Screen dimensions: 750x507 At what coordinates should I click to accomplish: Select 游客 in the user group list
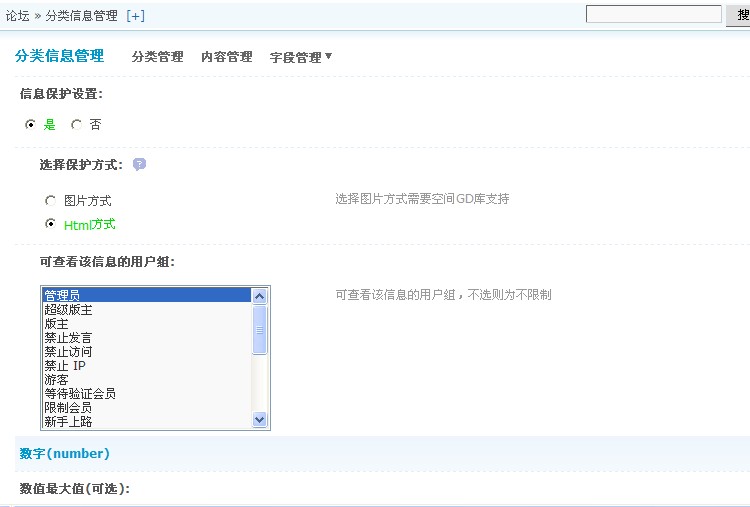[147, 379]
